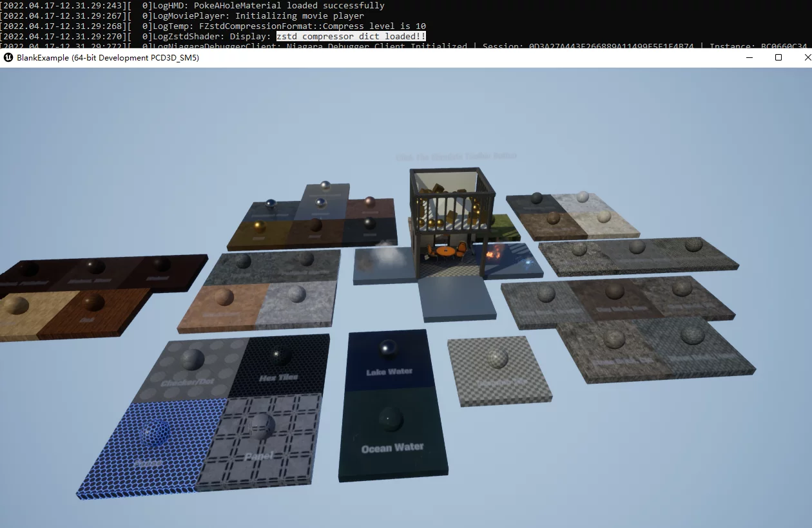Click the BlankExample window title text
Image resolution: width=812 pixels, height=528 pixels.
(108, 58)
